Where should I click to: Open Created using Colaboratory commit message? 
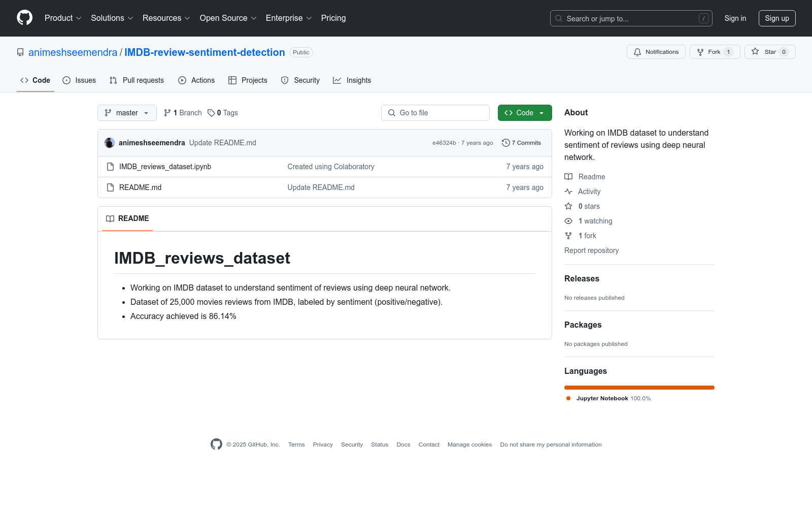331,167
